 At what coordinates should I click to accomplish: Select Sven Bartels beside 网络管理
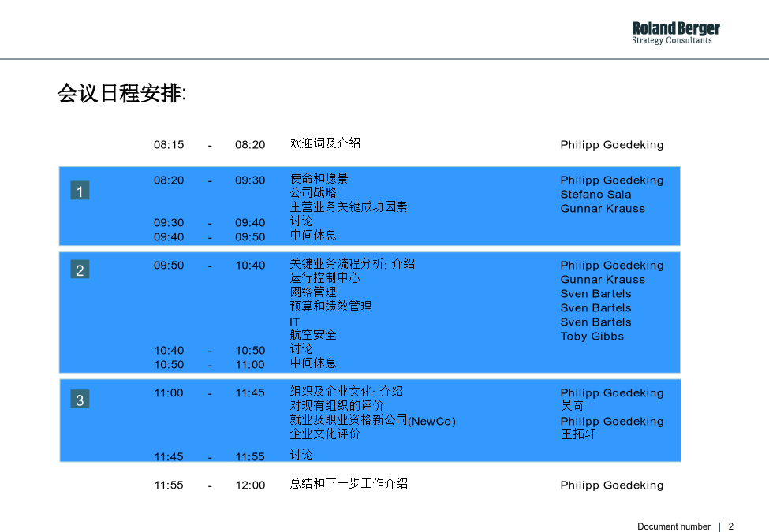point(595,294)
